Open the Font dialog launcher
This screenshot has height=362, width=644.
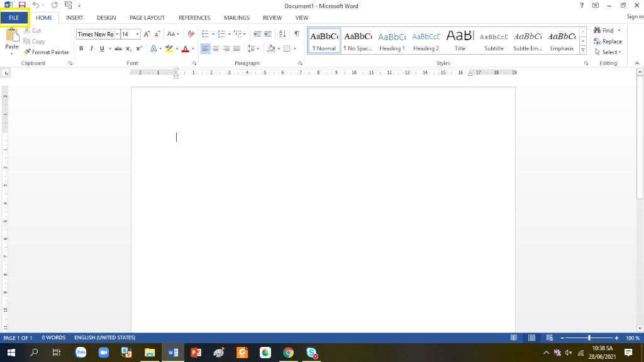click(194, 63)
